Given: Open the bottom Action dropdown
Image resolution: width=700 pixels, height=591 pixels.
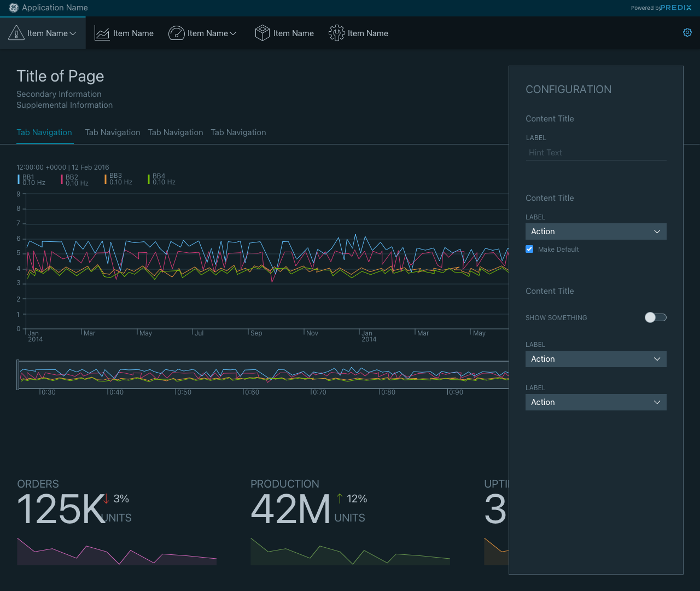Looking at the screenshot, I should click(x=596, y=402).
